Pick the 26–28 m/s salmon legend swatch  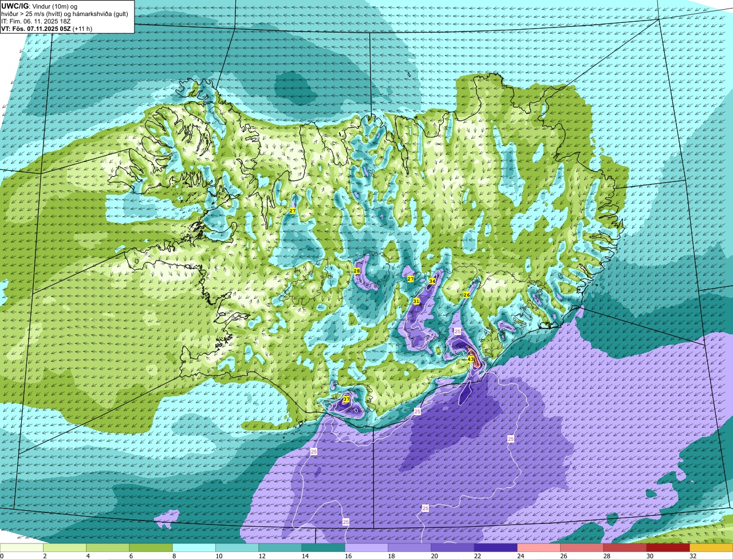click(582, 547)
